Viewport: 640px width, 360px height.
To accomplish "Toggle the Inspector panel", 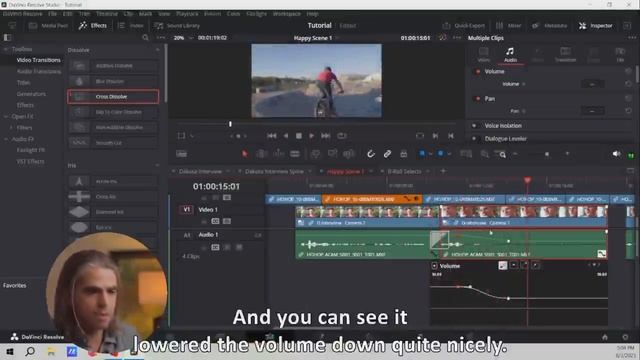I will pos(596,25).
